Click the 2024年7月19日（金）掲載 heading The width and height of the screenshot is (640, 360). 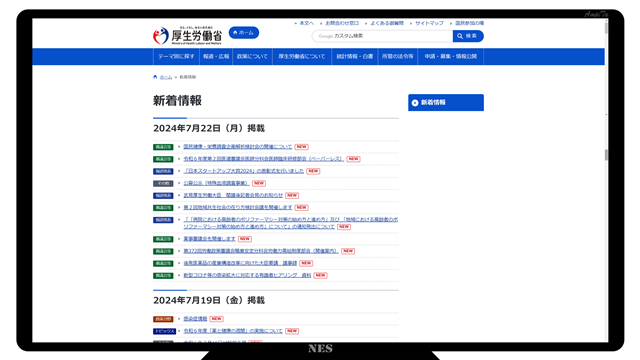[209, 300]
